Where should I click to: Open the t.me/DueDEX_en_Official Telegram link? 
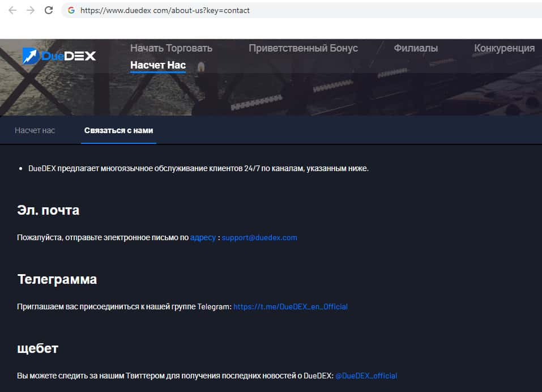(291, 306)
